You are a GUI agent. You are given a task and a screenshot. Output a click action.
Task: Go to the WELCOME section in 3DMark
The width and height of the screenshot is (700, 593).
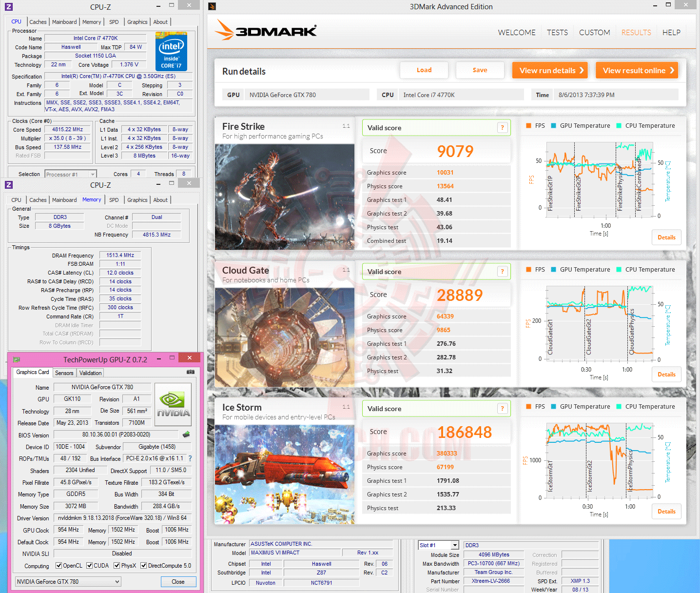tap(517, 33)
